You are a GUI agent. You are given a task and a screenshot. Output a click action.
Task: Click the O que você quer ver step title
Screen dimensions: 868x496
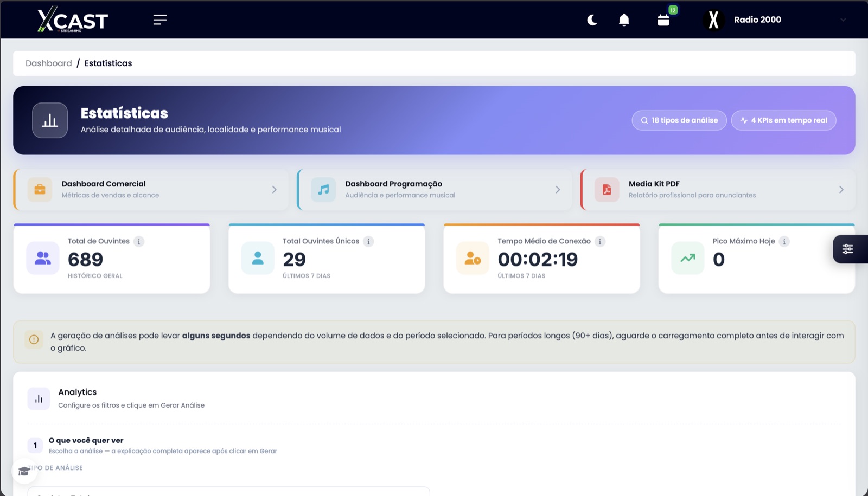pyautogui.click(x=86, y=440)
